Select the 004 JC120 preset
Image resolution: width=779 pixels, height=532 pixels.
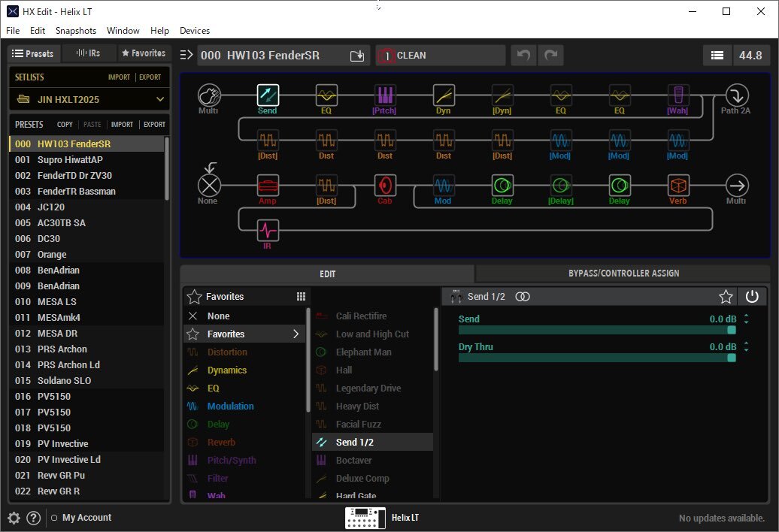tap(51, 207)
